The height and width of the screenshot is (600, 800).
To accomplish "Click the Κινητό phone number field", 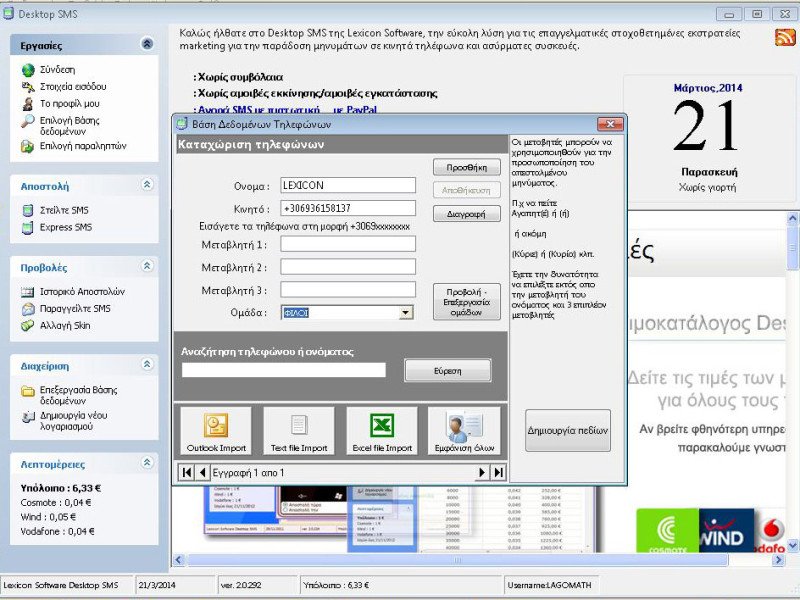I will click(348, 208).
